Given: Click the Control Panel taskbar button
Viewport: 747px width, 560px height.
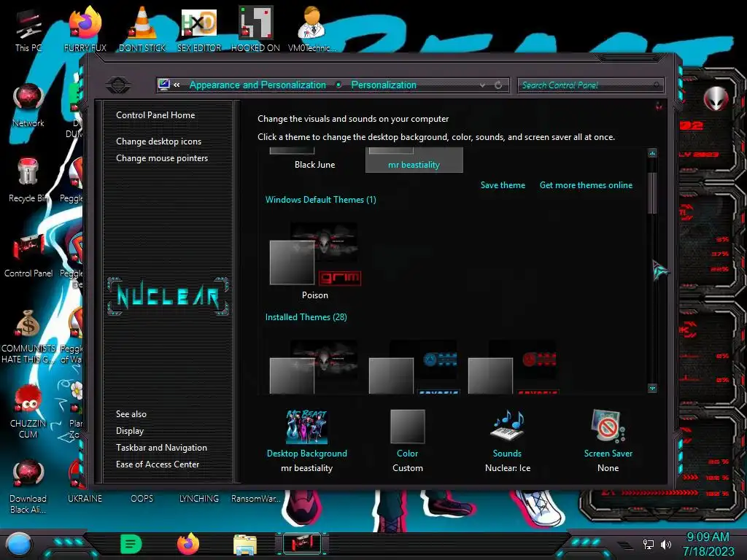Looking at the screenshot, I should [302, 544].
